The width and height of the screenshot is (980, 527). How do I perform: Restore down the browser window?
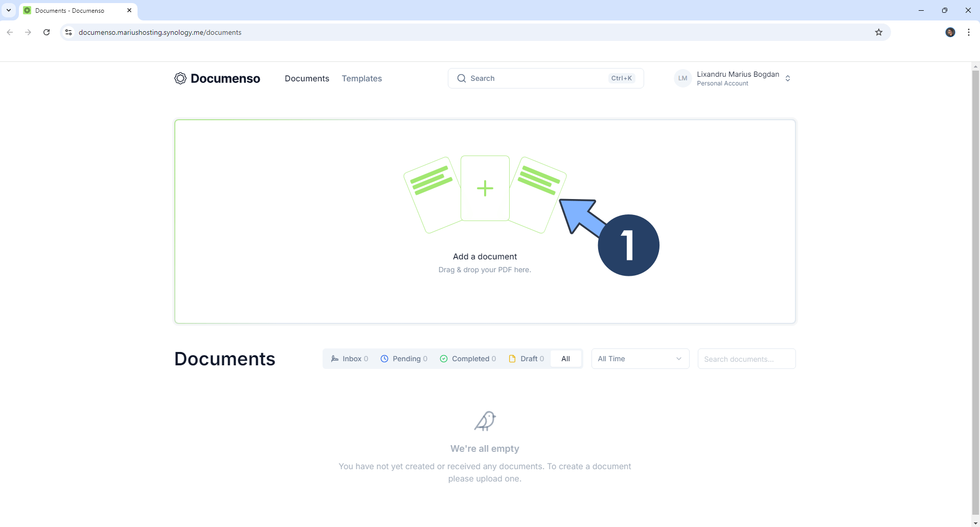(x=945, y=10)
